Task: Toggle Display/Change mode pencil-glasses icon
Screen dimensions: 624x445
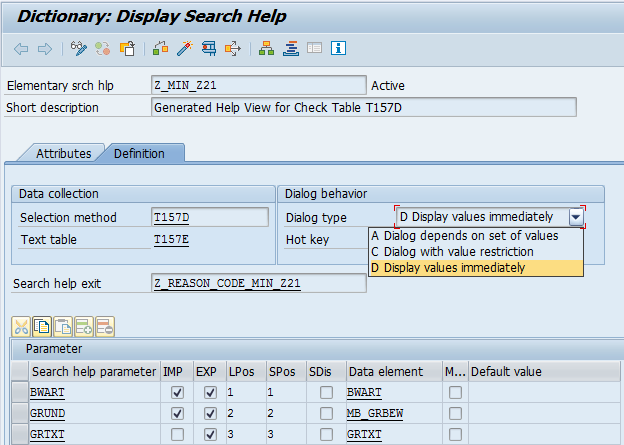Action: coord(78,49)
